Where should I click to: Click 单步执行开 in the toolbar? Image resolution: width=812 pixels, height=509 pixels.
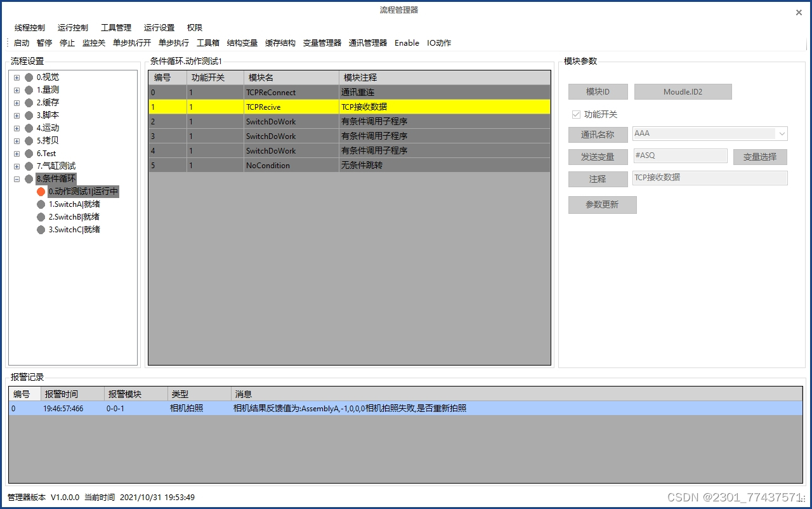(132, 43)
